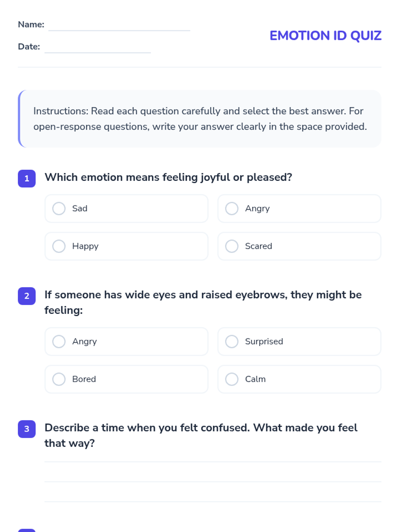Click the Emotion ID Quiz title
This screenshot has height=532, width=399.
click(x=325, y=36)
